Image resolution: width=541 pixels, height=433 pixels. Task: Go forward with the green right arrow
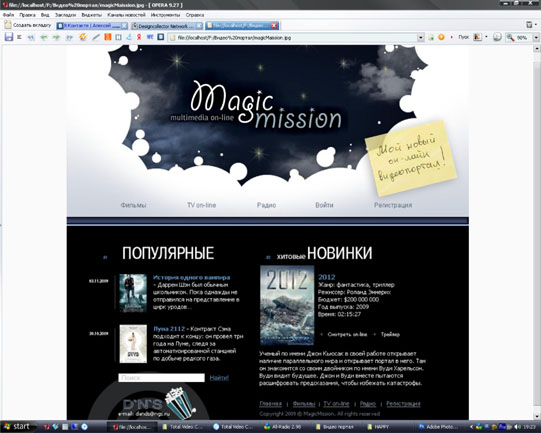(x=56, y=37)
